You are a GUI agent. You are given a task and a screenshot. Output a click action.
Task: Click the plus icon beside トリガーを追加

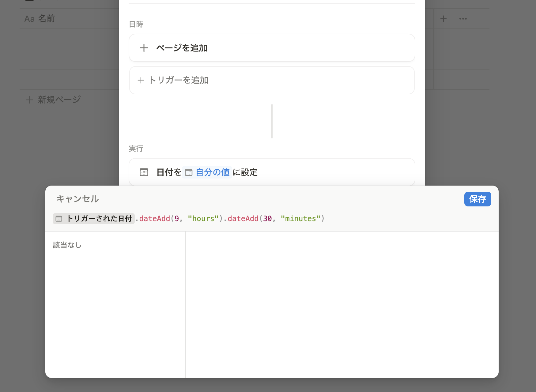coord(141,80)
